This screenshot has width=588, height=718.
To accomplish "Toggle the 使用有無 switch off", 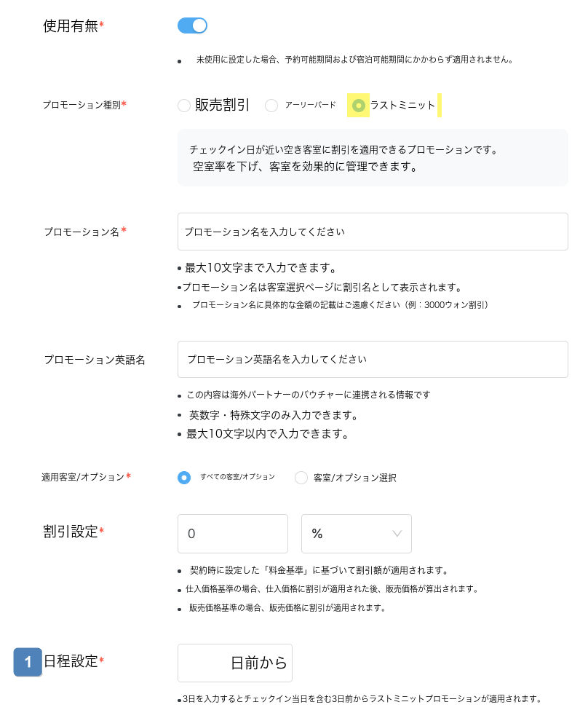I will (192, 25).
